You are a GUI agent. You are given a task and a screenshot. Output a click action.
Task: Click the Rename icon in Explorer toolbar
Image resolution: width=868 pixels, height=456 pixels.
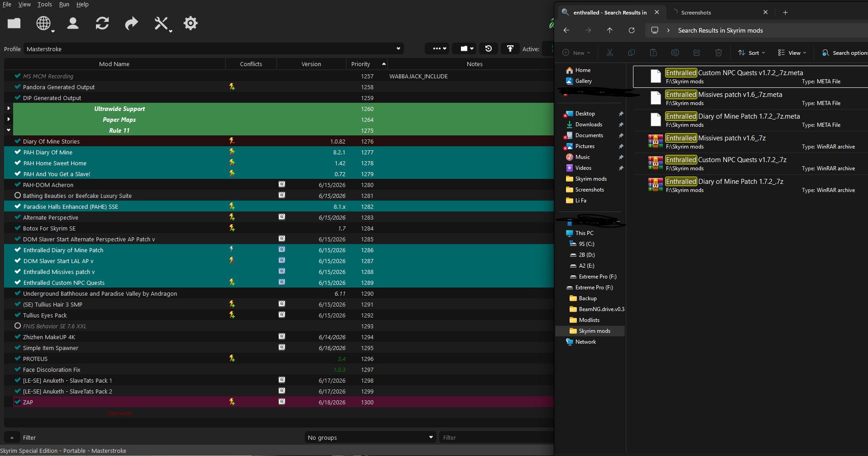click(675, 53)
